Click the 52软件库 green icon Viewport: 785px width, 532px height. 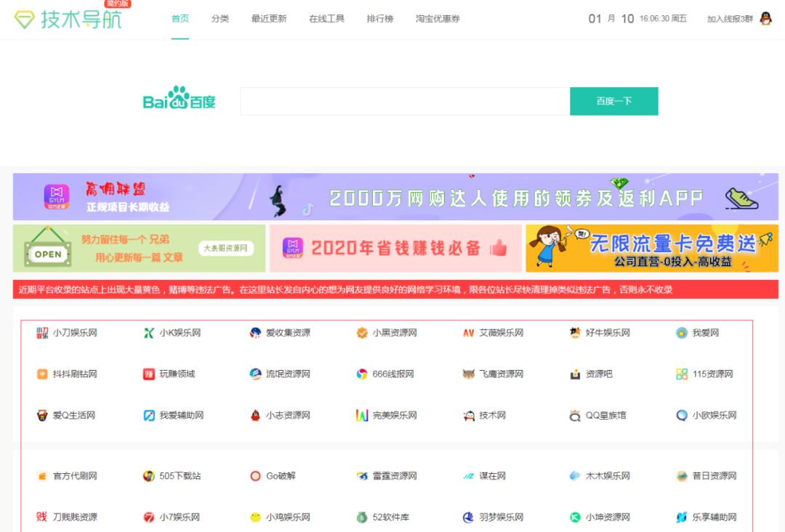click(361, 517)
